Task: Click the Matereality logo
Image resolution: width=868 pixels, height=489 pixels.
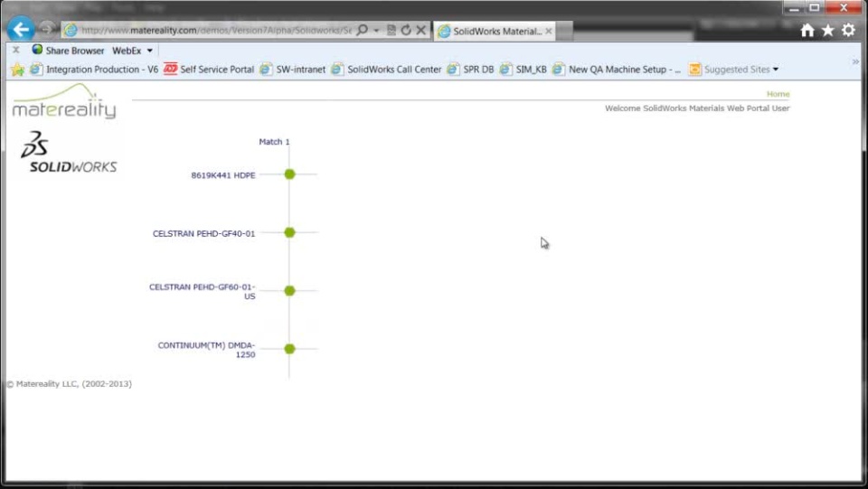Action: (x=64, y=101)
